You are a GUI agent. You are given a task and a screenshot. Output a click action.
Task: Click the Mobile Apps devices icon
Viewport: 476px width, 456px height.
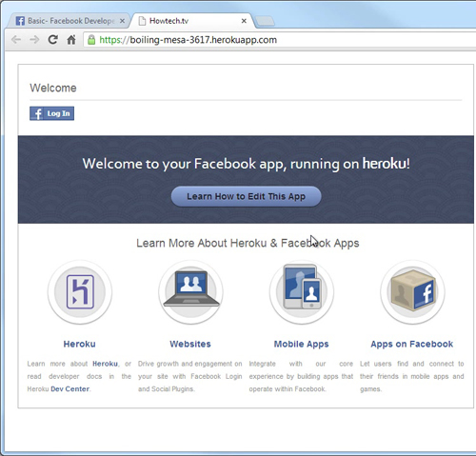point(302,292)
